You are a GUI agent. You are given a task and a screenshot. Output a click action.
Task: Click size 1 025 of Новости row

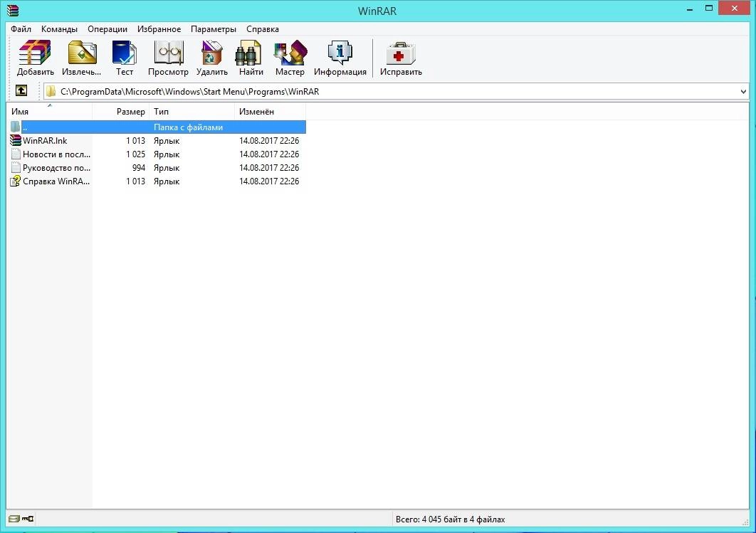point(135,154)
